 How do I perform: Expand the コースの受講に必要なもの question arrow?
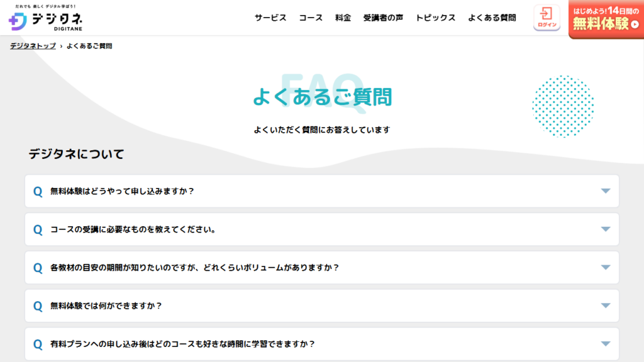point(606,229)
